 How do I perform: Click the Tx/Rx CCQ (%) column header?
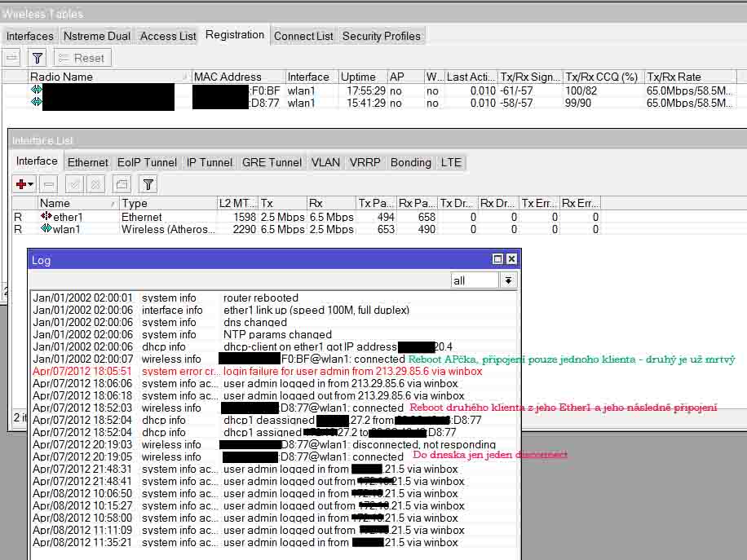coord(603,77)
